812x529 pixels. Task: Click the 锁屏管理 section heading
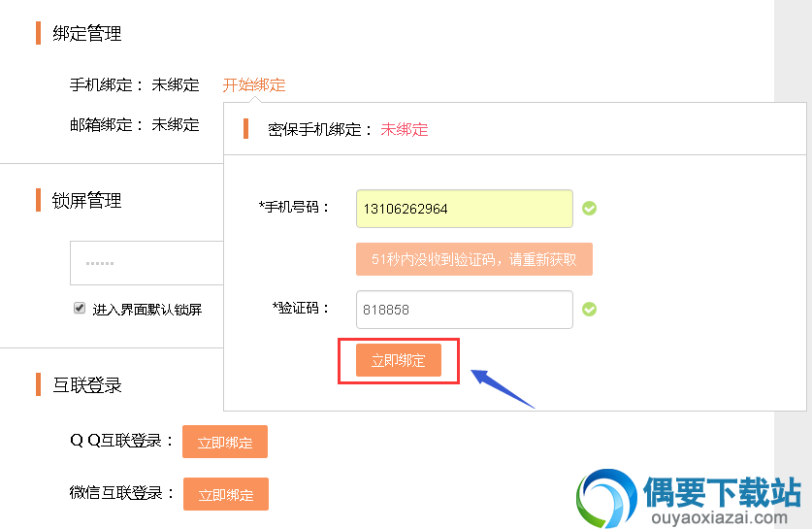click(87, 201)
